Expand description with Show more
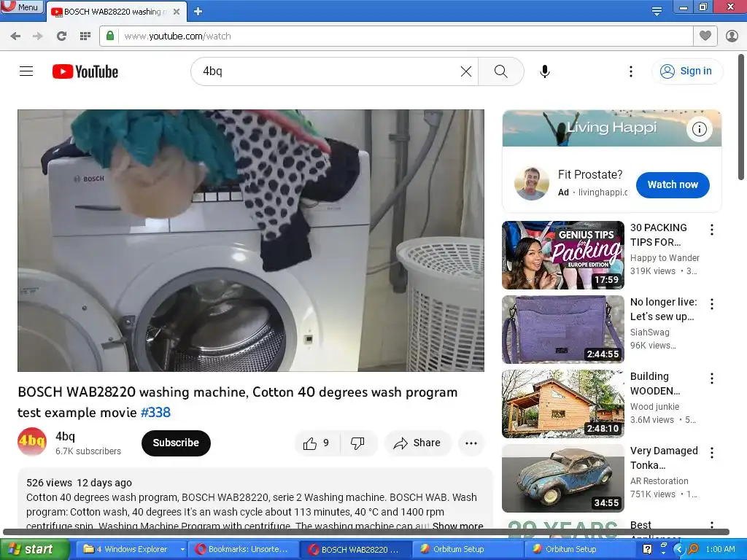 pyautogui.click(x=457, y=526)
